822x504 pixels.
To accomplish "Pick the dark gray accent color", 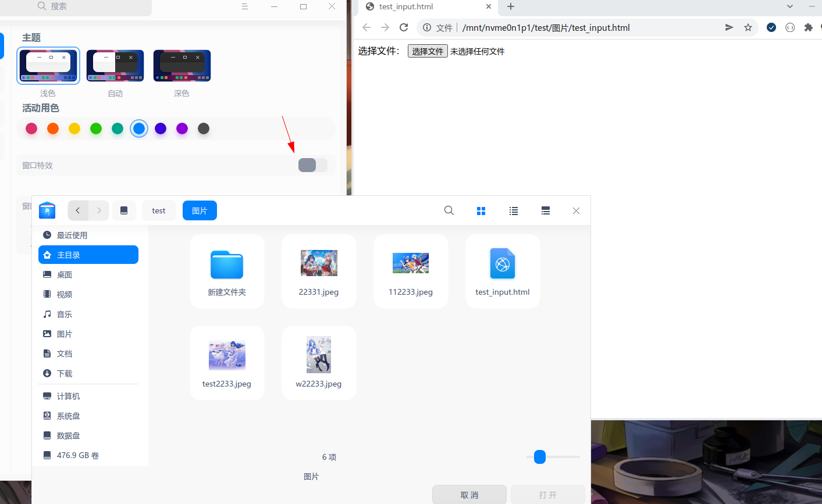I will pos(204,128).
